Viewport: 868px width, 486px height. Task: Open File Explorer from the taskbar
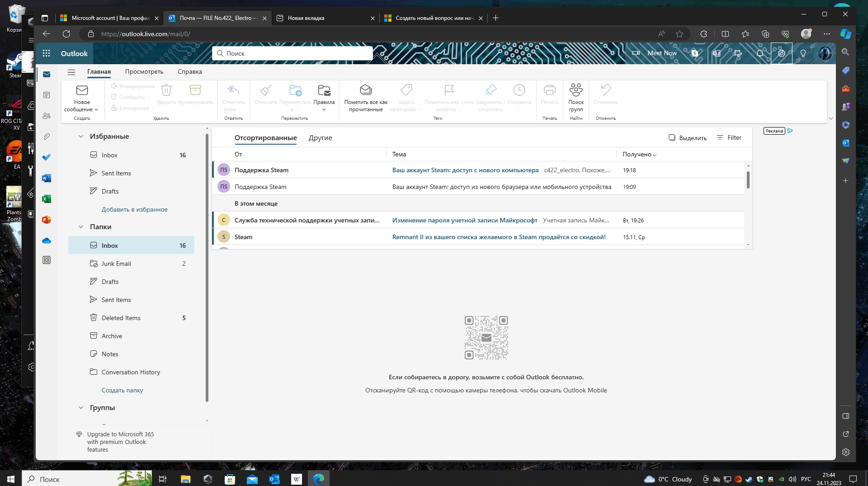[x=185, y=479]
